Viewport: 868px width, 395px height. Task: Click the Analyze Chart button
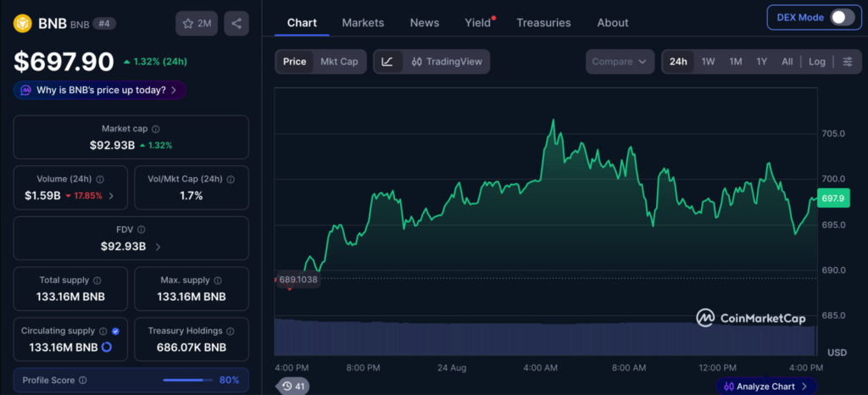point(766,387)
